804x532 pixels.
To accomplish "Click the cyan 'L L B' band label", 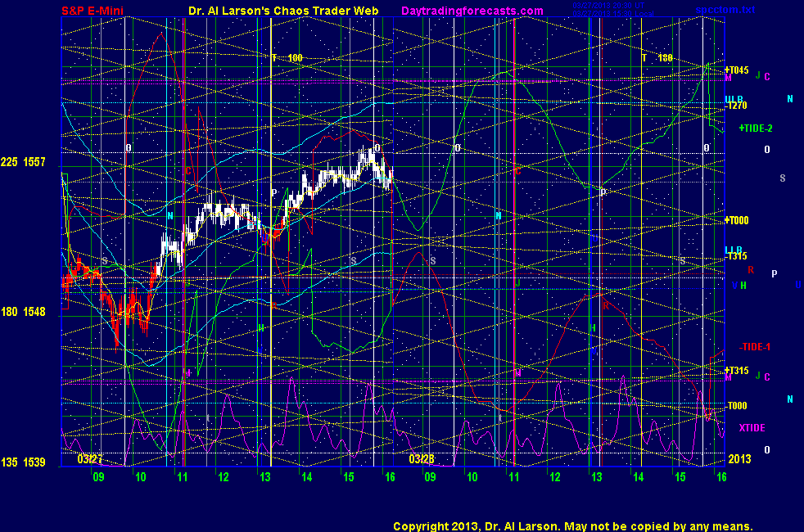I will coord(734,250).
